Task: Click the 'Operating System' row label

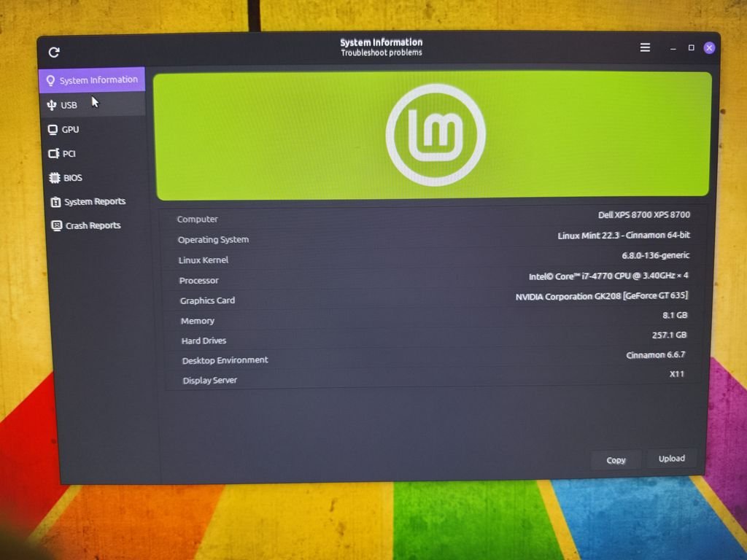Action: (213, 239)
